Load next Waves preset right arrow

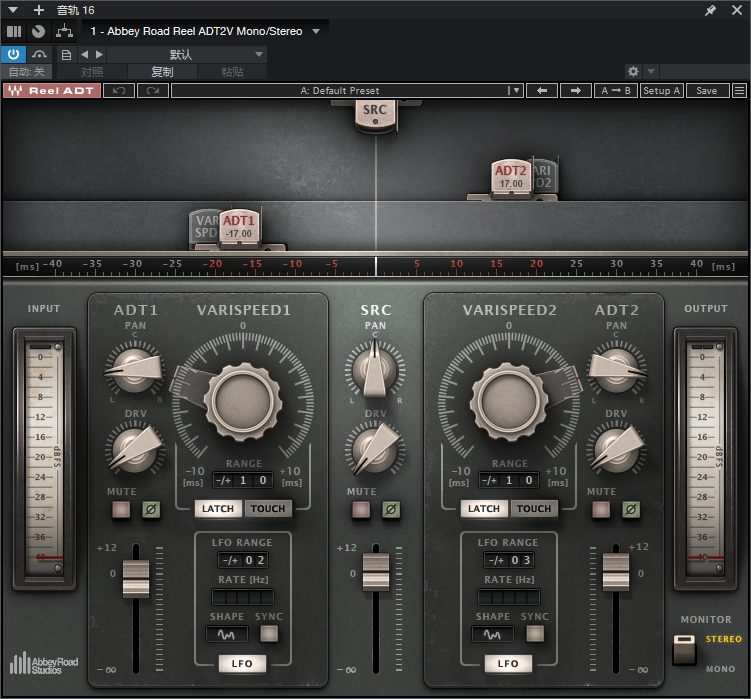(x=576, y=91)
